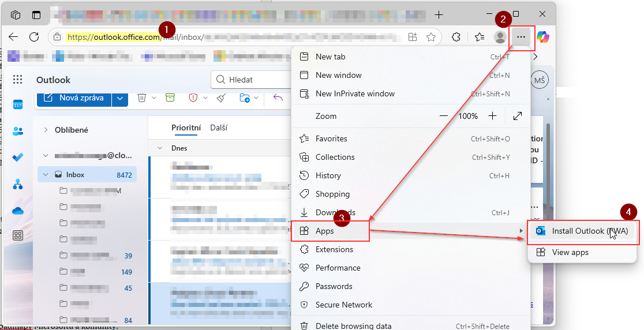Collapse the Dnes message group
This screenshot has height=330, width=644.
(160, 148)
